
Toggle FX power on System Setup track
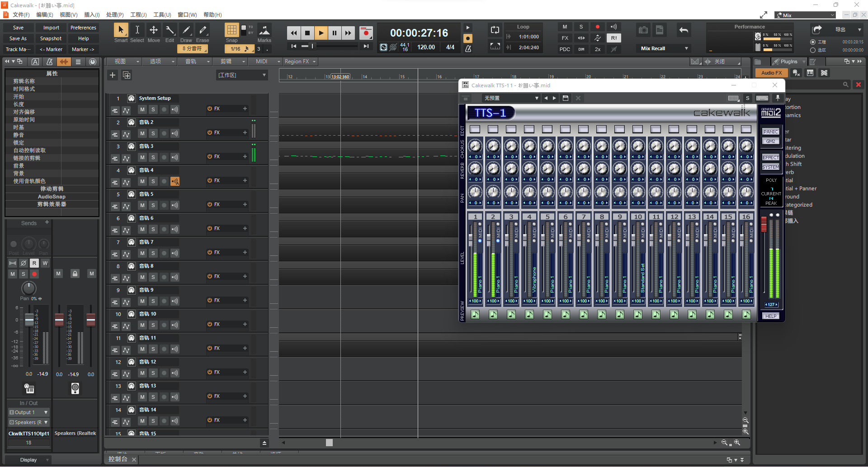pyautogui.click(x=210, y=108)
